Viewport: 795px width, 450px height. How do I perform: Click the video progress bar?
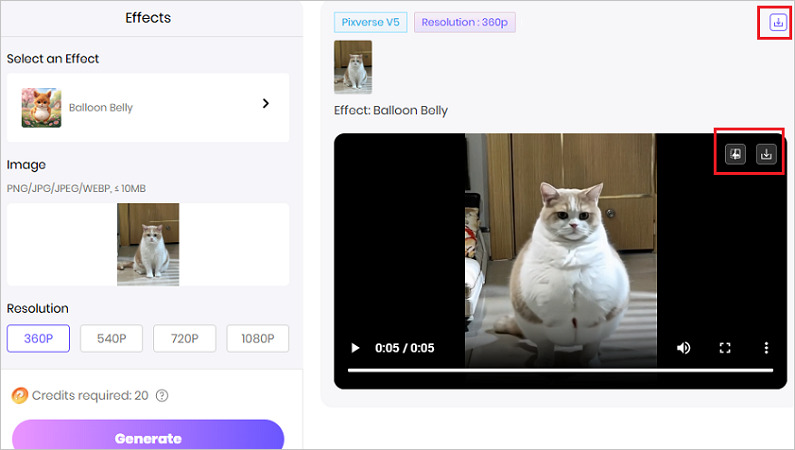pos(560,370)
